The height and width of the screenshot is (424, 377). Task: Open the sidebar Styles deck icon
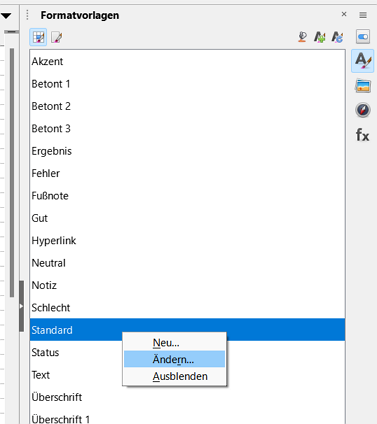point(363,61)
